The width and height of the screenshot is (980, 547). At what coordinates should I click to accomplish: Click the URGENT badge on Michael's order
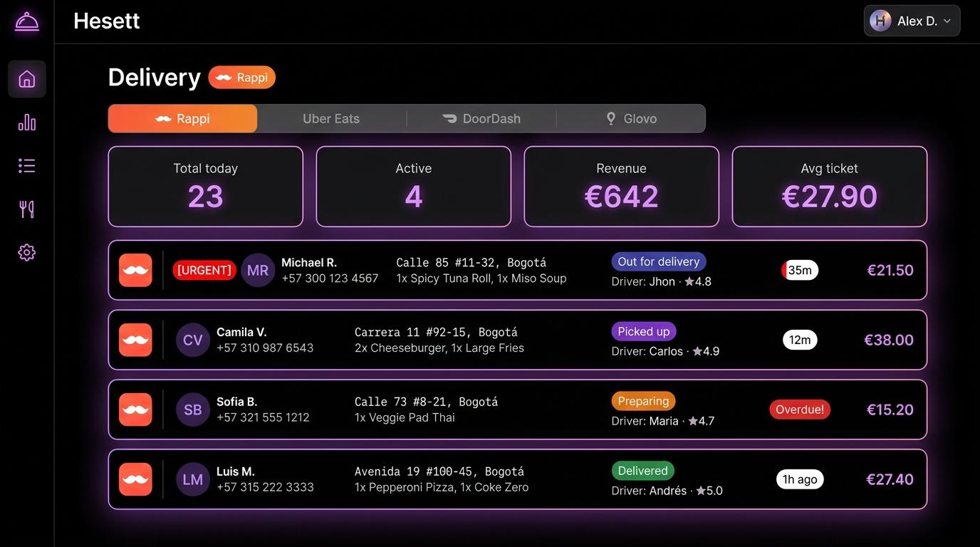pos(204,271)
